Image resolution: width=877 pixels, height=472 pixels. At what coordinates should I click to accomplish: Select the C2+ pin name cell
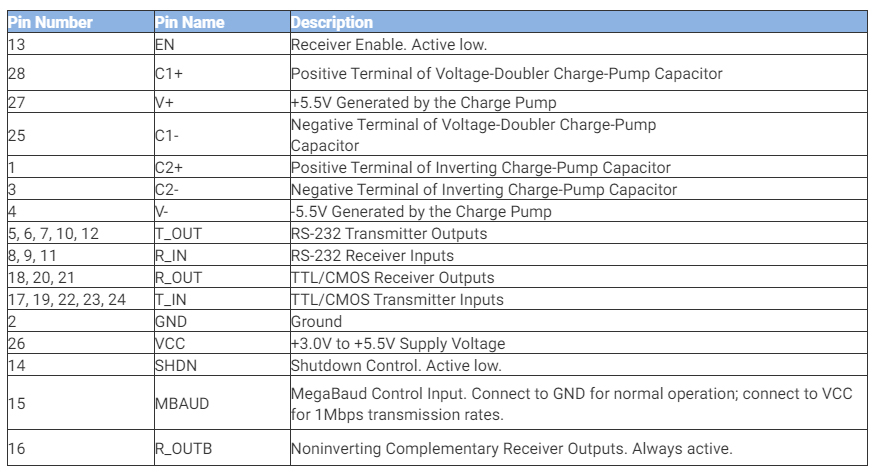[169, 168]
